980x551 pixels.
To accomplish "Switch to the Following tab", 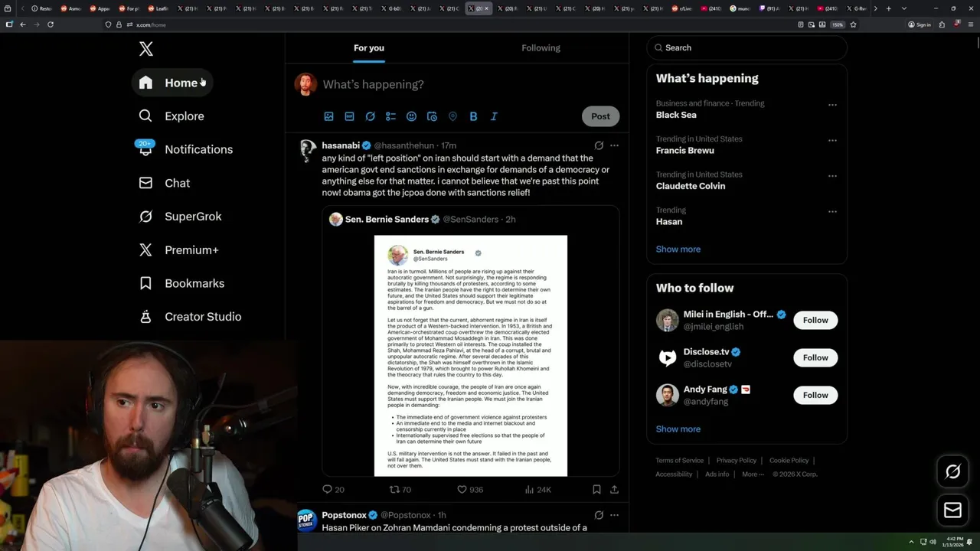I will click(541, 47).
